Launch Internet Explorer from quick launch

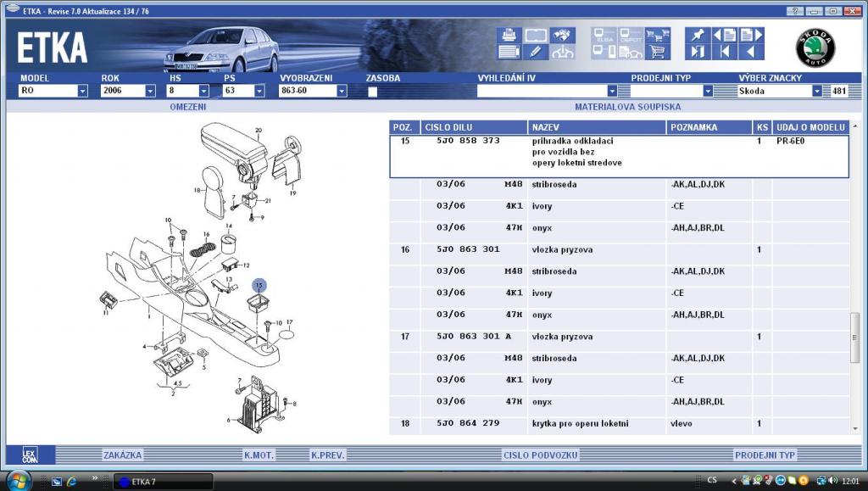point(71,482)
